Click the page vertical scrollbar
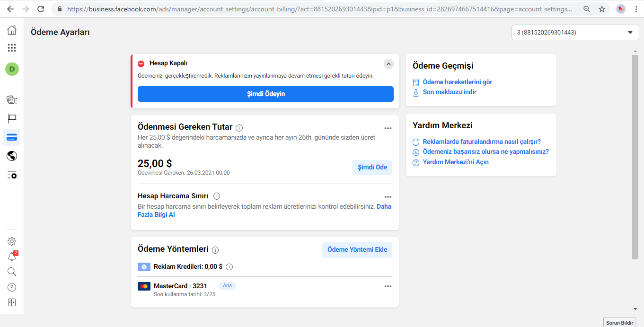This screenshot has width=644, height=327. 635,156
